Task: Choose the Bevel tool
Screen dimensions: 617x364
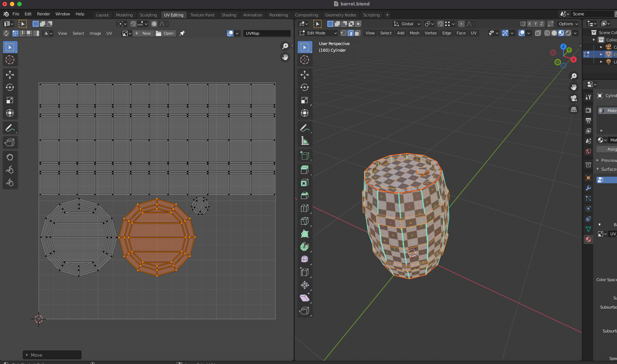Action: tap(304, 195)
